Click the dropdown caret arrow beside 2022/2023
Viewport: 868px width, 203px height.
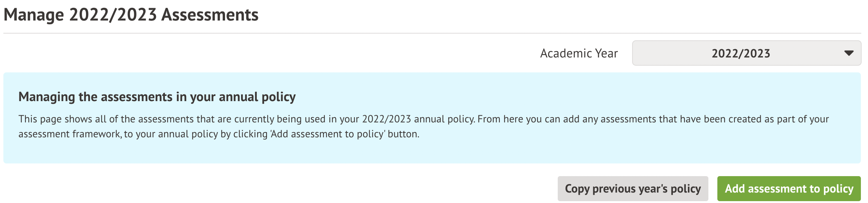point(849,53)
